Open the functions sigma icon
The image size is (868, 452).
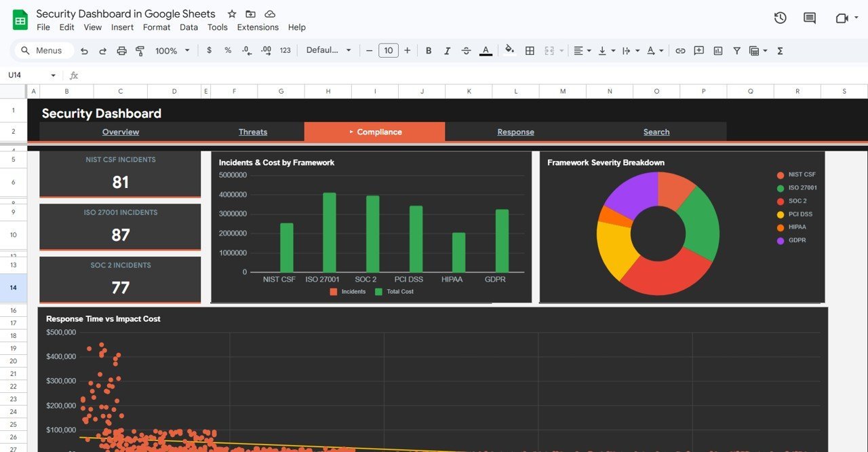780,51
